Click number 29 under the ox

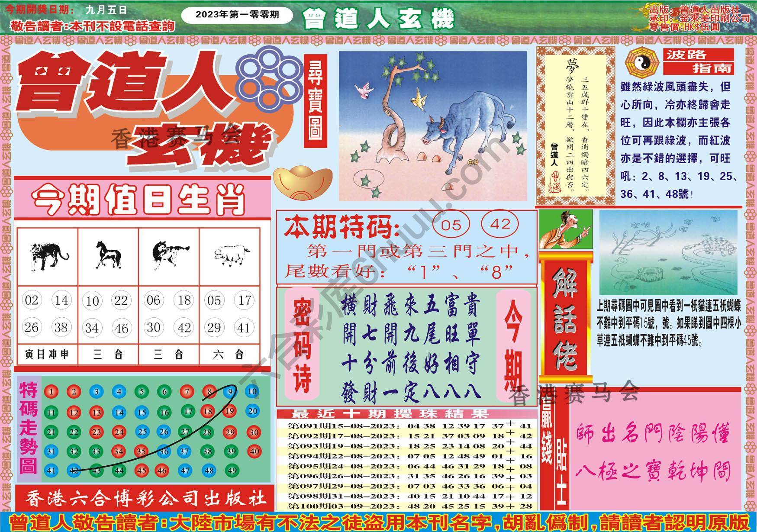214,328
